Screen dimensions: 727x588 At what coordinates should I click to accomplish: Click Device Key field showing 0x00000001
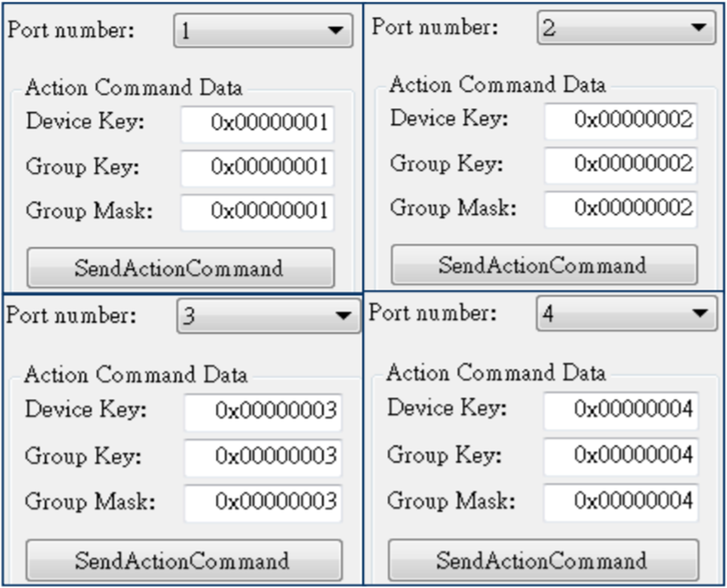click(x=258, y=123)
